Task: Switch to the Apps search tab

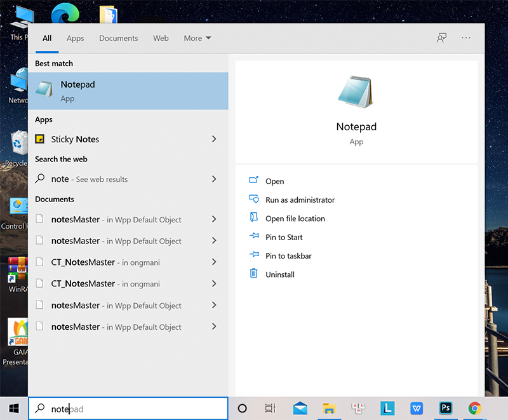Action: pos(75,38)
